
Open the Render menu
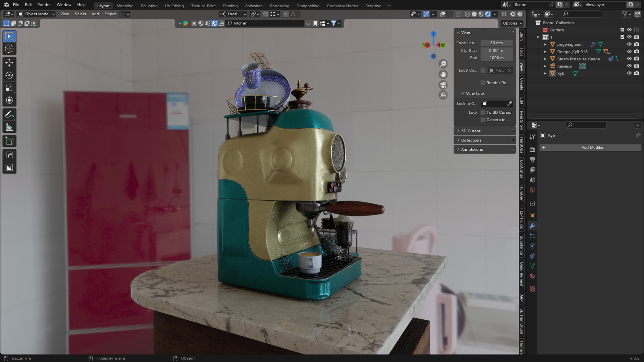(44, 5)
